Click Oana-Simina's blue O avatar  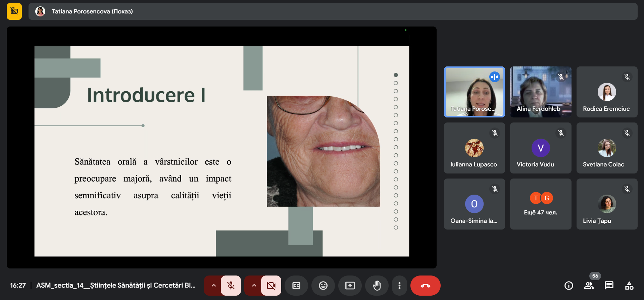click(474, 204)
